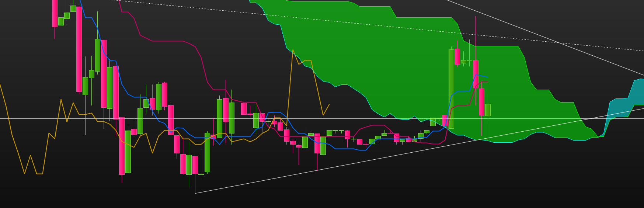Click the pink candle with the tallest upper wick
Screen dimensions: 644x208
point(476,74)
